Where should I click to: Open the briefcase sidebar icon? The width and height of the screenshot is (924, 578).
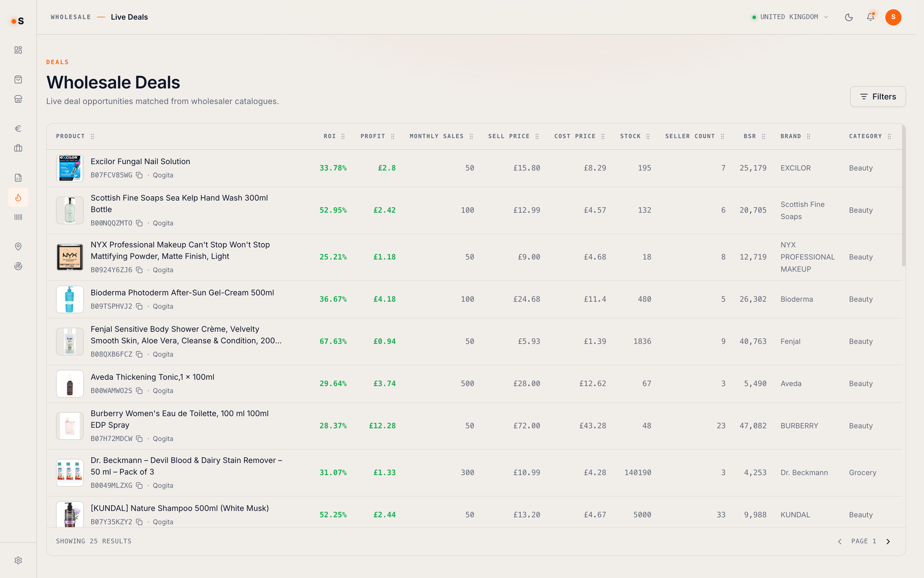(18, 148)
